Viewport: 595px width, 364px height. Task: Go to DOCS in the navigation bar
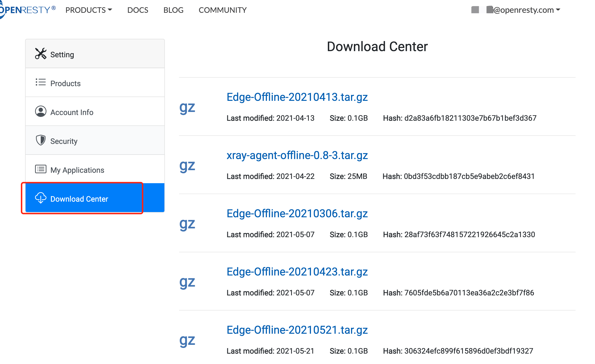(x=138, y=10)
